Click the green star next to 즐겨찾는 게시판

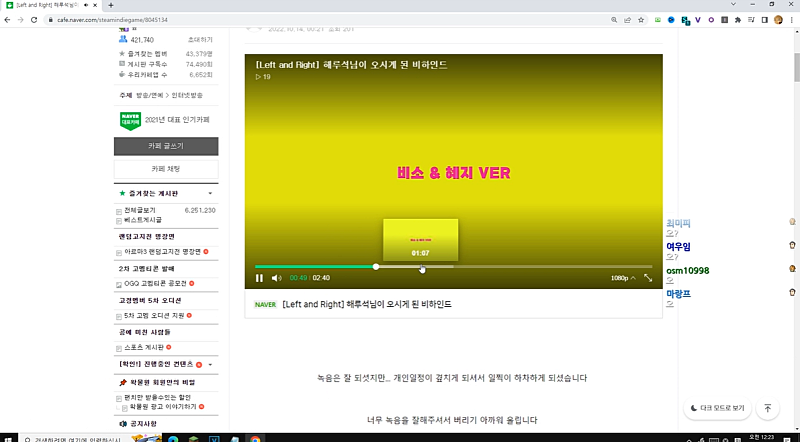coord(122,193)
